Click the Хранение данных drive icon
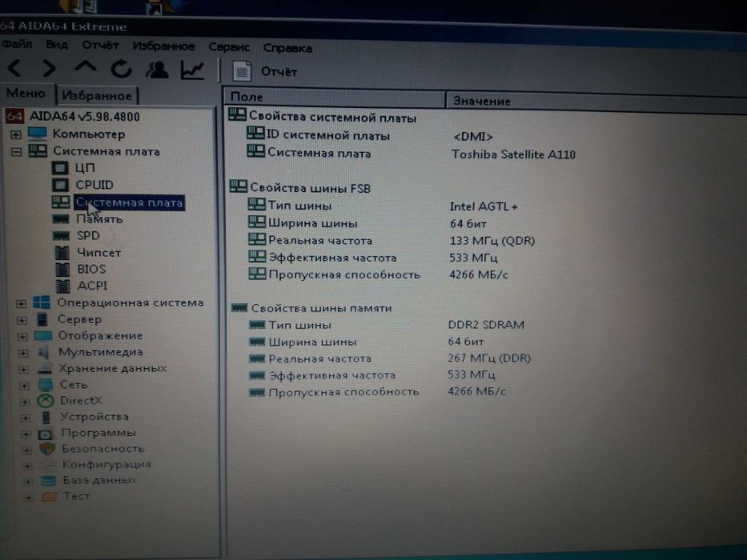 click(x=45, y=369)
